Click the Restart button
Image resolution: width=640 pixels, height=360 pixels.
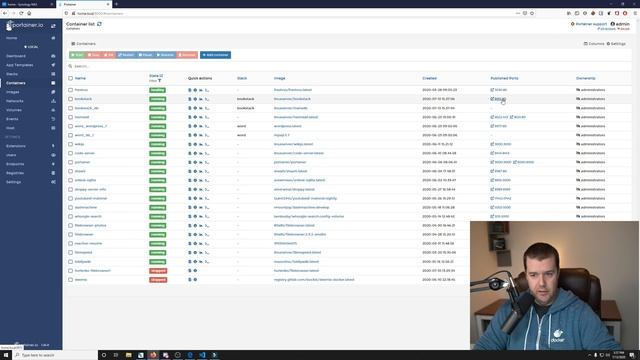[x=126, y=55]
